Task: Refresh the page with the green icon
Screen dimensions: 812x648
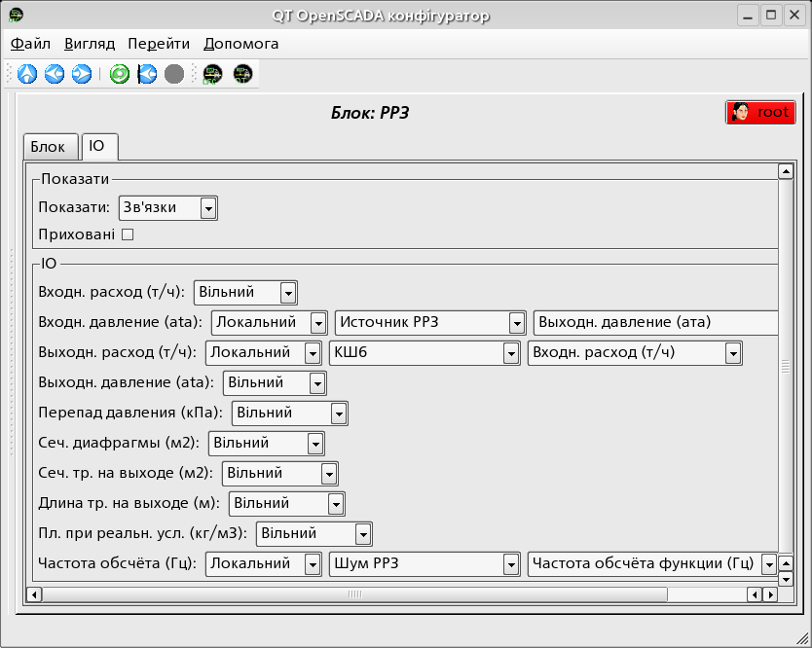Action: pyautogui.click(x=120, y=74)
